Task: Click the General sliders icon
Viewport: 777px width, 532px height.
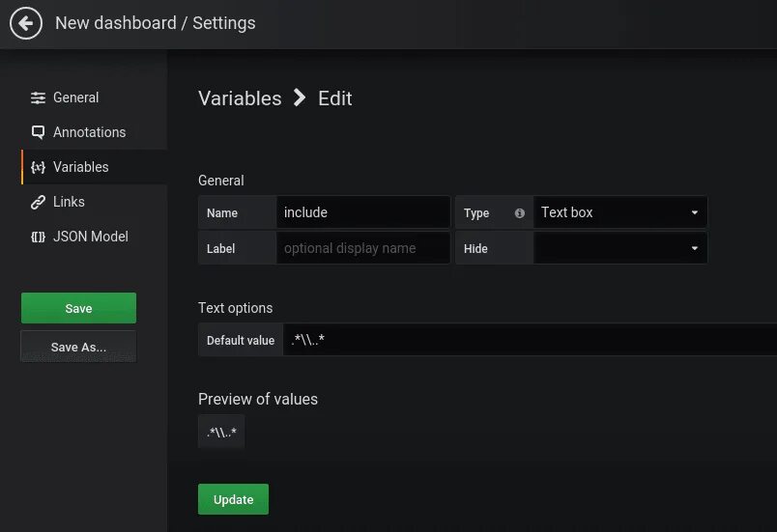Action: click(38, 98)
